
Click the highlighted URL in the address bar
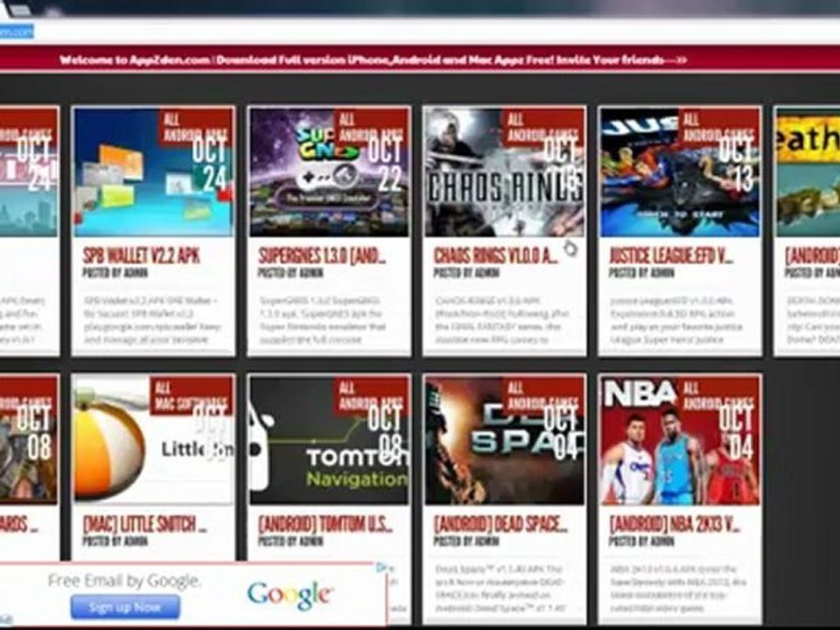[x=17, y=32]
